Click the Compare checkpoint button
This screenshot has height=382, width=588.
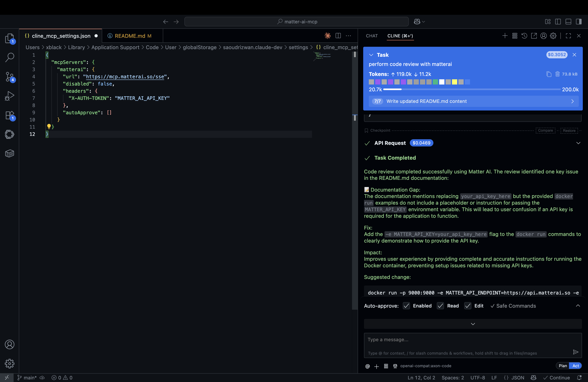coord(545,130)
